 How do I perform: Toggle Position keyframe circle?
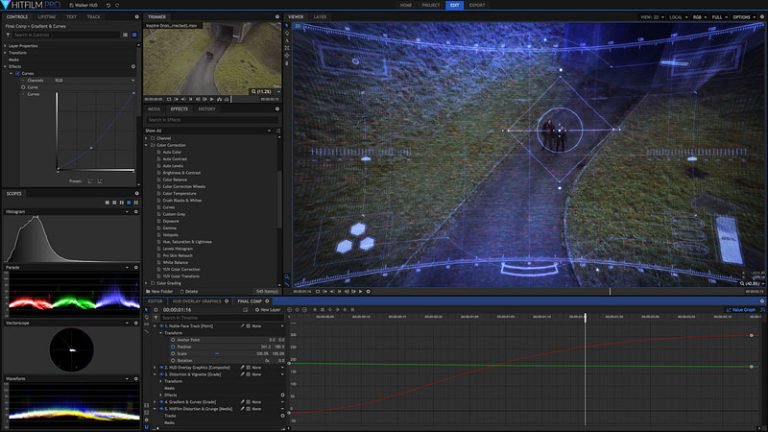click(x=173, y=346)
